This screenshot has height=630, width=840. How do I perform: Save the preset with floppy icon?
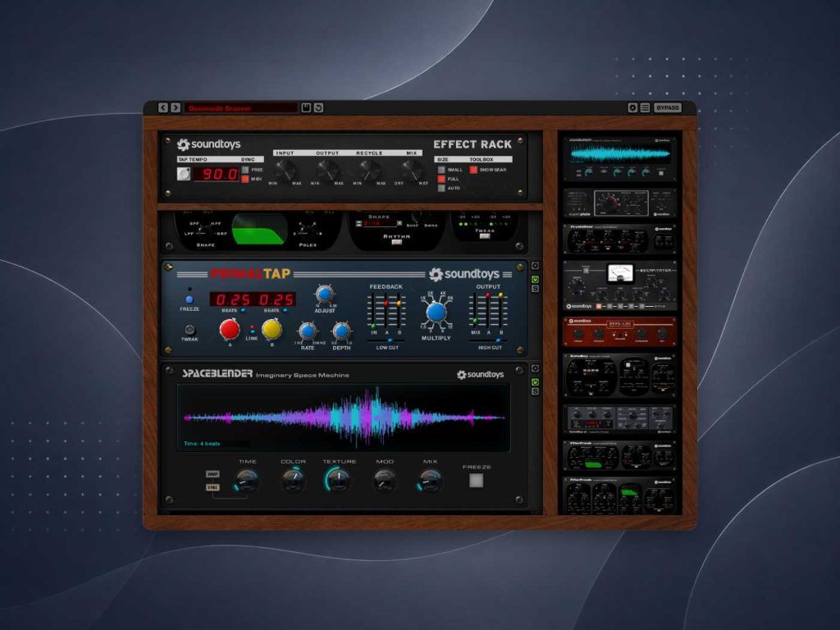pyautogui.click(x=306, y=107)
